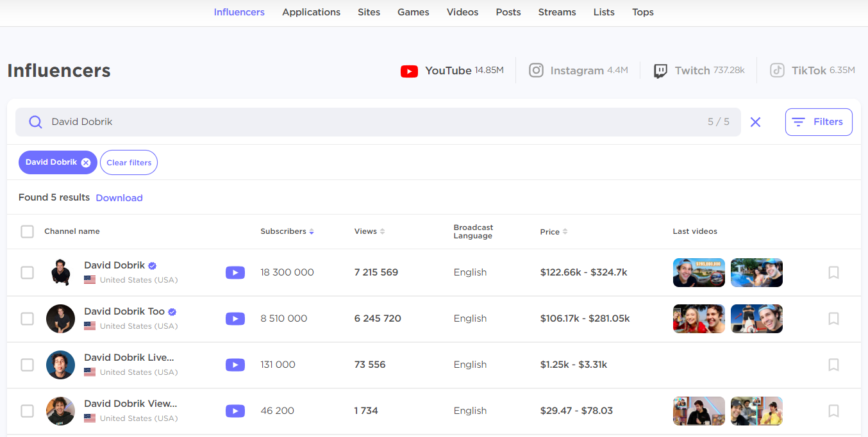Open David Dobrik Too channel avatar
This screenshot has height=437, width=868.
(60, 318)
